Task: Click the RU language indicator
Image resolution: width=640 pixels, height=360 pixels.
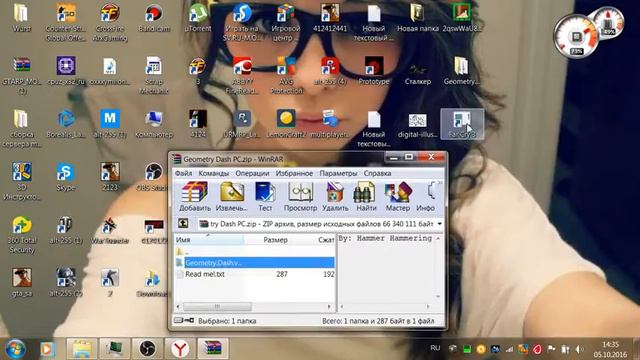Action: click(435, 348)
